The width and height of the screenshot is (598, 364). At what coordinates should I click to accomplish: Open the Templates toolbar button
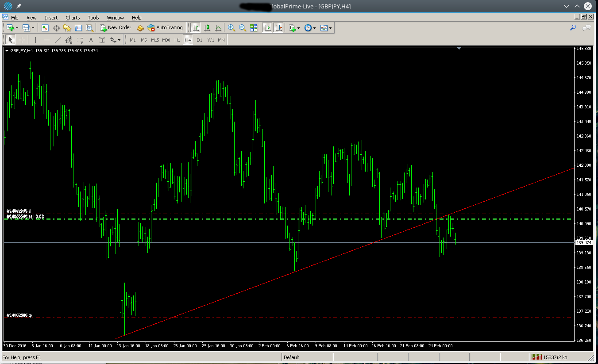(324, 27)
